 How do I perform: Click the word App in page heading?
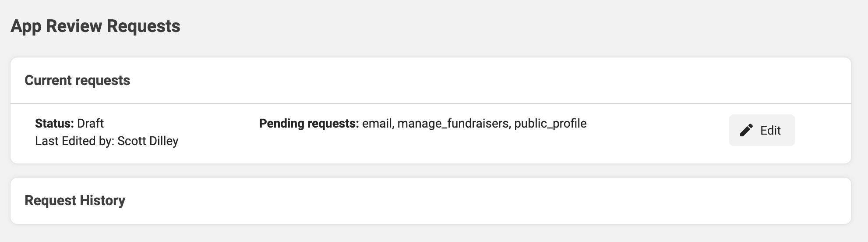tap(26, 26)
